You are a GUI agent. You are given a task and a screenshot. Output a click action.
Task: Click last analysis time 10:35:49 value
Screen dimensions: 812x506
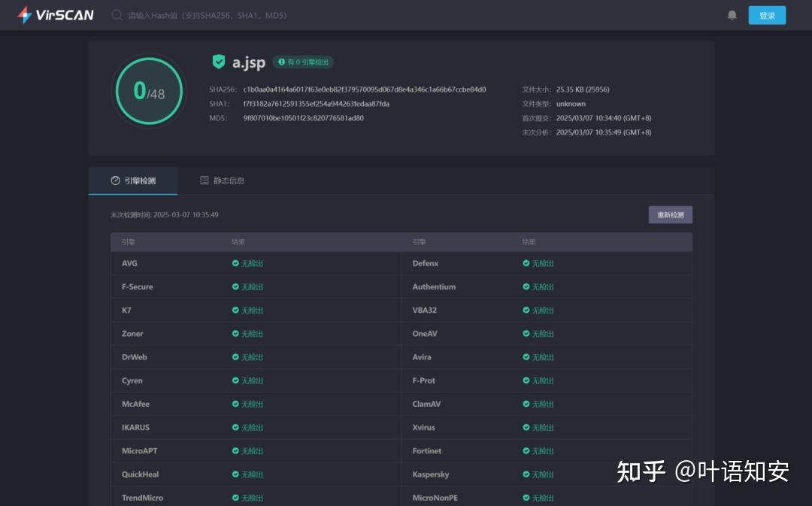(x=604, y=132)
